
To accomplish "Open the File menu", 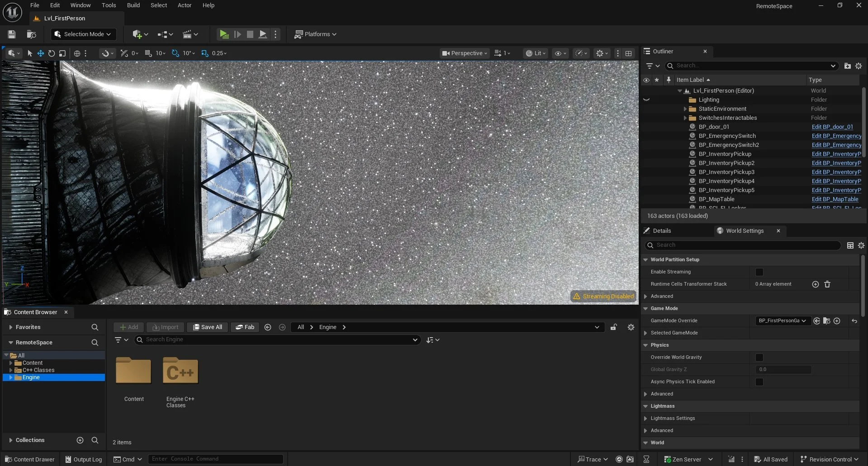I will pos(35,5).
